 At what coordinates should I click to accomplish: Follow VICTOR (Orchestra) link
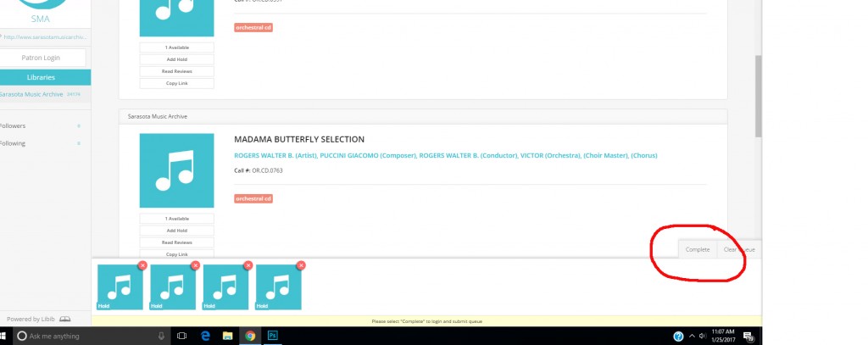pos(549,156)
